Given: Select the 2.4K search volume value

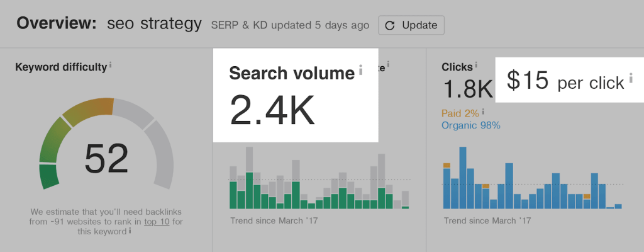Looking at the screenshot, I should [x=272, y=109].
